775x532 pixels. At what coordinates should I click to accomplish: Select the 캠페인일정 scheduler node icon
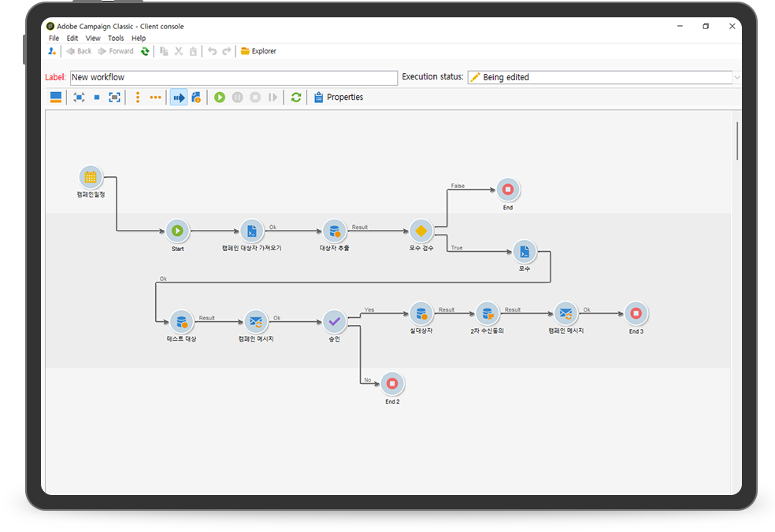pyautogui.click(x=91, y=177)
